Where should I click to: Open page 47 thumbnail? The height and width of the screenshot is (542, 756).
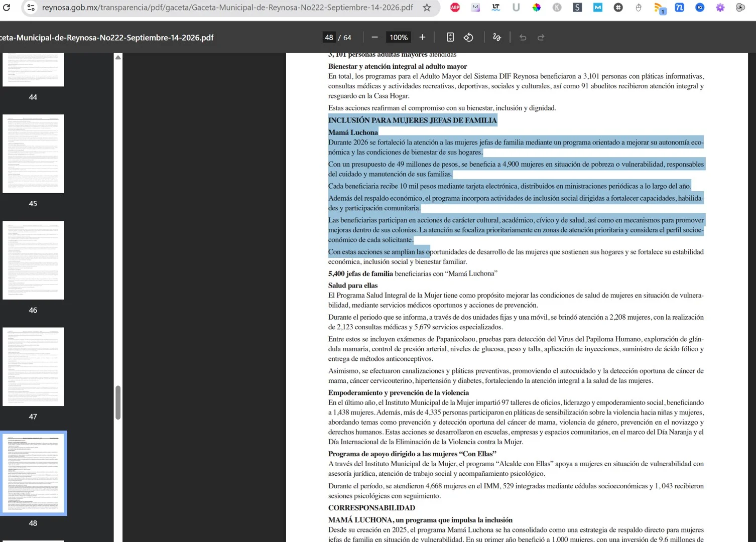pyautogui.click(x=33, y=366)
